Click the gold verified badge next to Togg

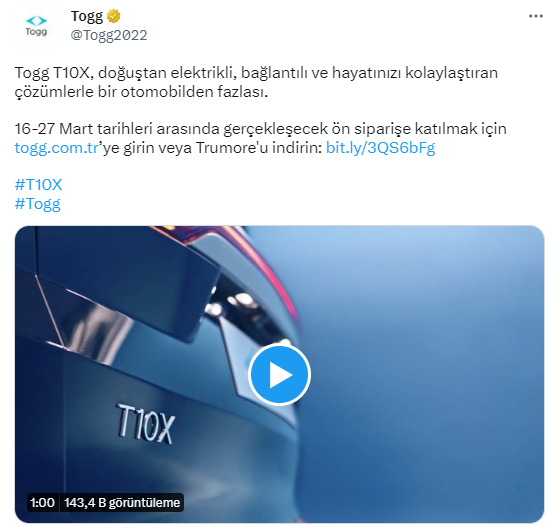(x=114, y=16)
